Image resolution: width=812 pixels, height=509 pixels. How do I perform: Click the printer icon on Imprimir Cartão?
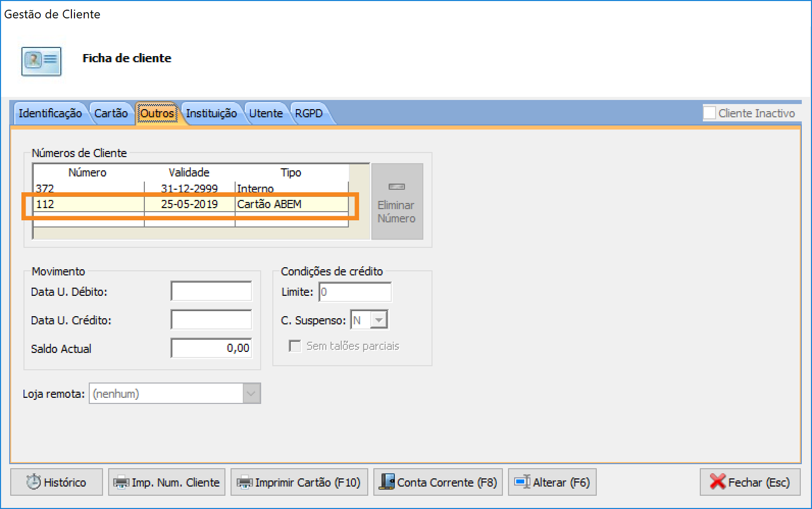coord(244,482)
